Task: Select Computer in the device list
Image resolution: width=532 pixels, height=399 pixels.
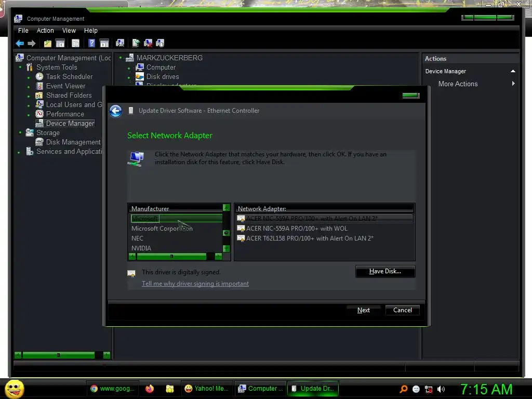Action: [x=161, y=68]
